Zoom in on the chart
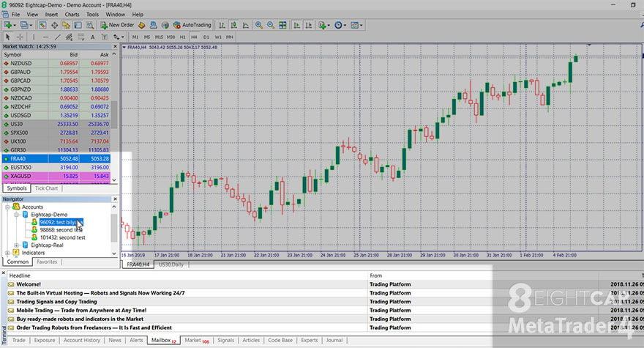 point(259,25)
